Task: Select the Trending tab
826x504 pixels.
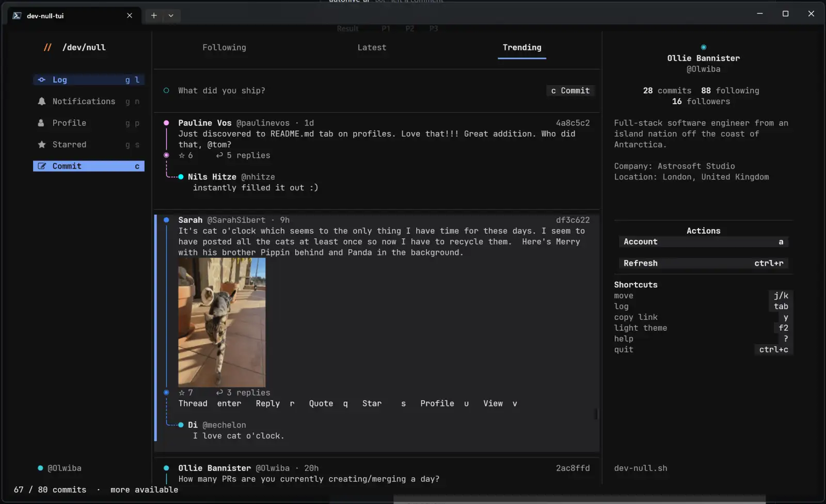Action: click(522, 47)
